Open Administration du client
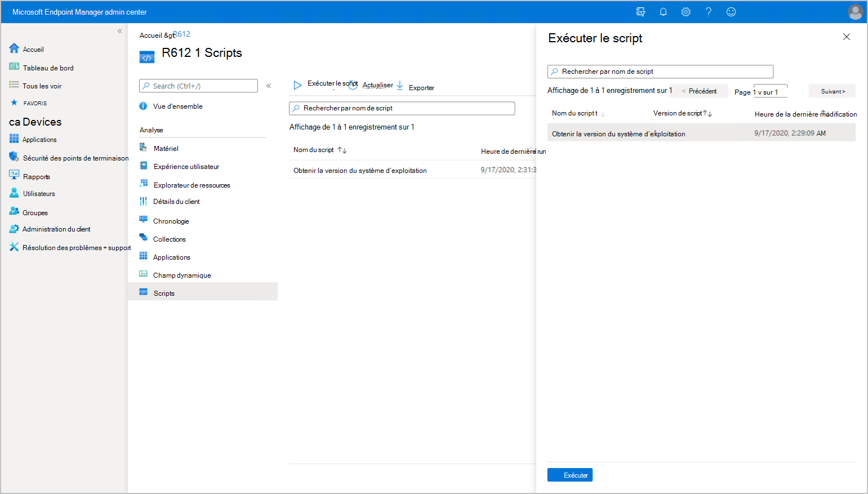The height and width of the screenshot is (494, 868). (x=56, y=229)
